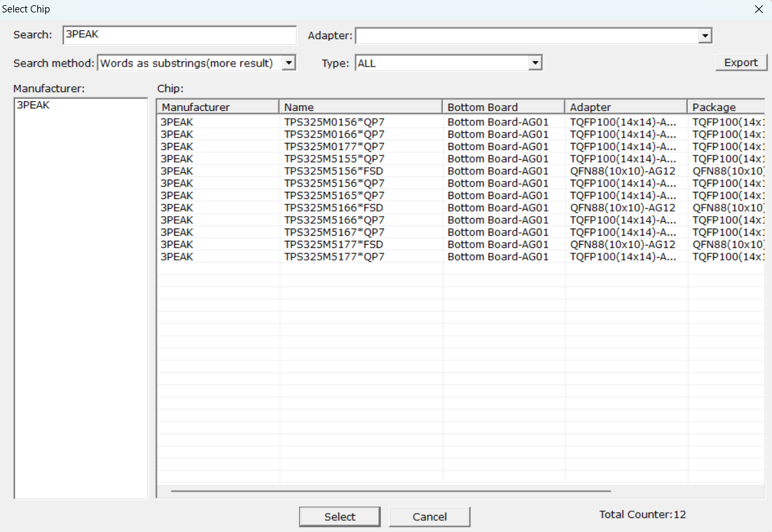The width and height of the screenshot is (772, 532).
Task: Focus the Search input field
Action: [x=180, y=35]
